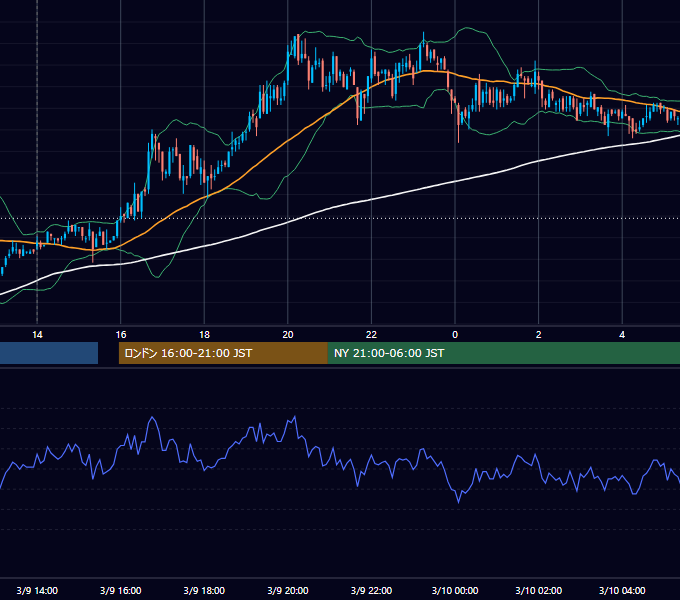Click the 3/9 14:00 date label

click(37, 590)
